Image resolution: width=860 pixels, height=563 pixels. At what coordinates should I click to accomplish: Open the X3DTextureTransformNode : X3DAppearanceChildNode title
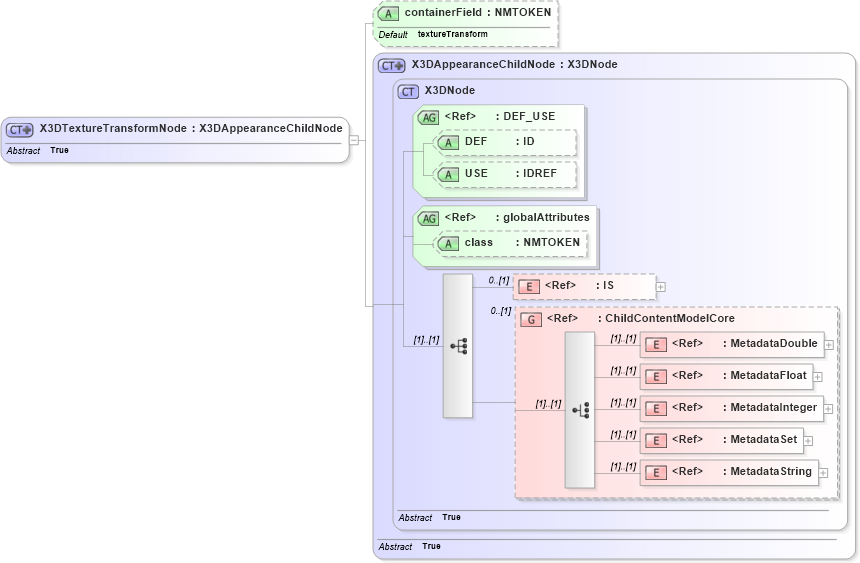191,128
